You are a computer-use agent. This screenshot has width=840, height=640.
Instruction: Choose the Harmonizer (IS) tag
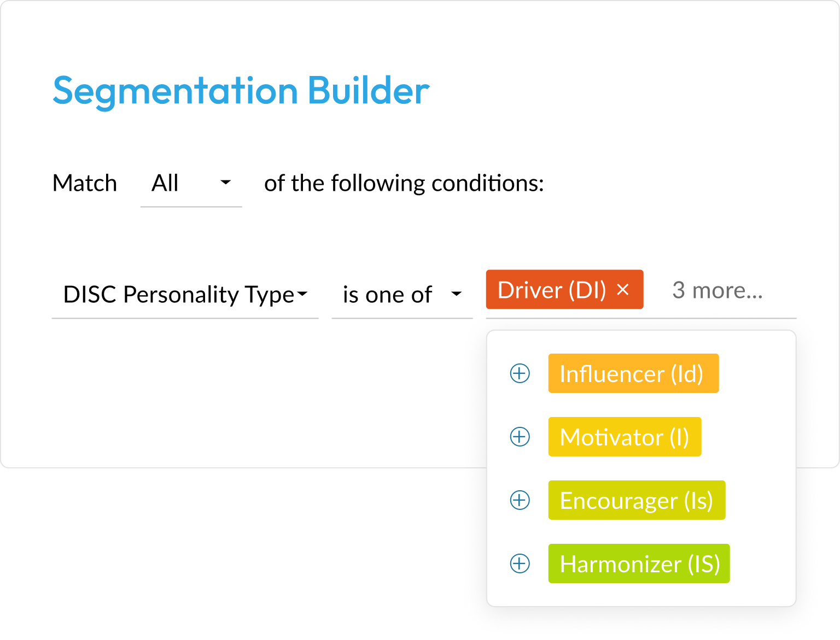click(x=639, y=564)
